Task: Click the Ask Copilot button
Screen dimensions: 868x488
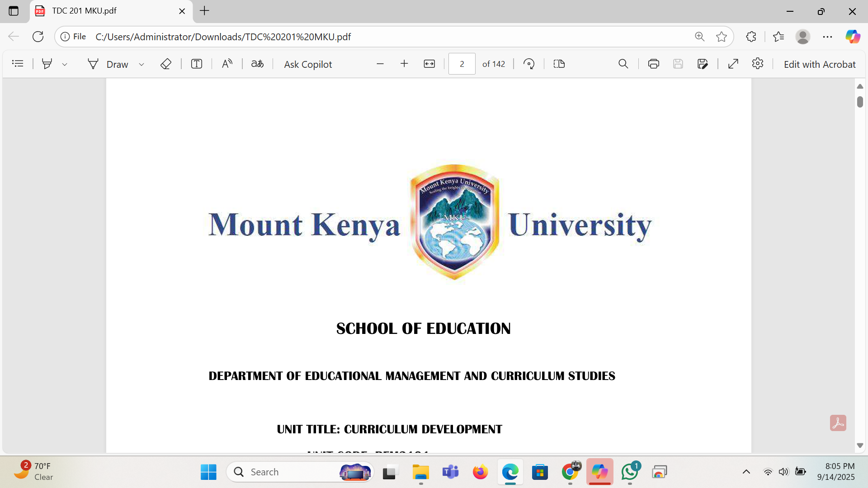Action: (308, 64)
